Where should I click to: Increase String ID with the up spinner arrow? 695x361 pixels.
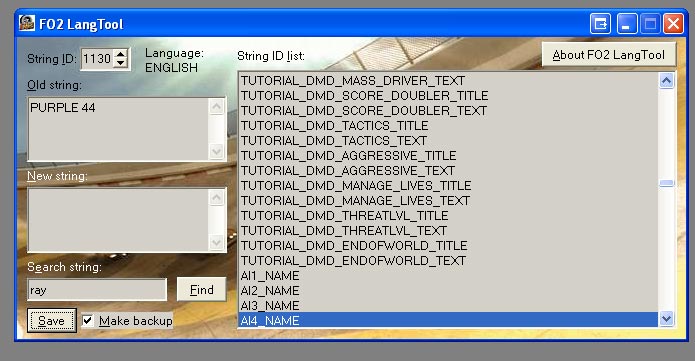click(x=120, y=54)
